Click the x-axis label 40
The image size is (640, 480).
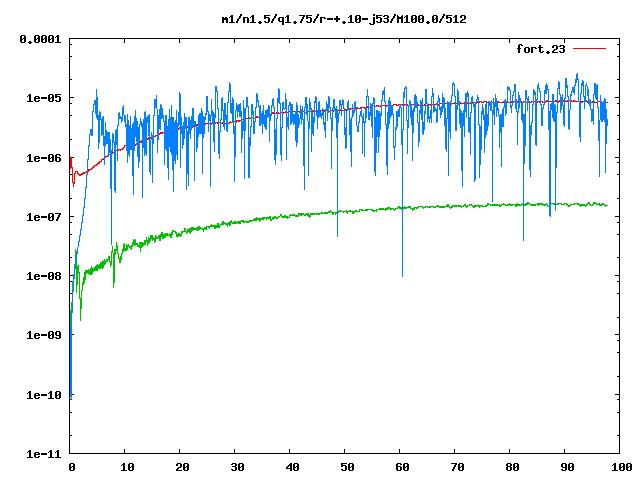pyautogui.click(x=292, y=467)
